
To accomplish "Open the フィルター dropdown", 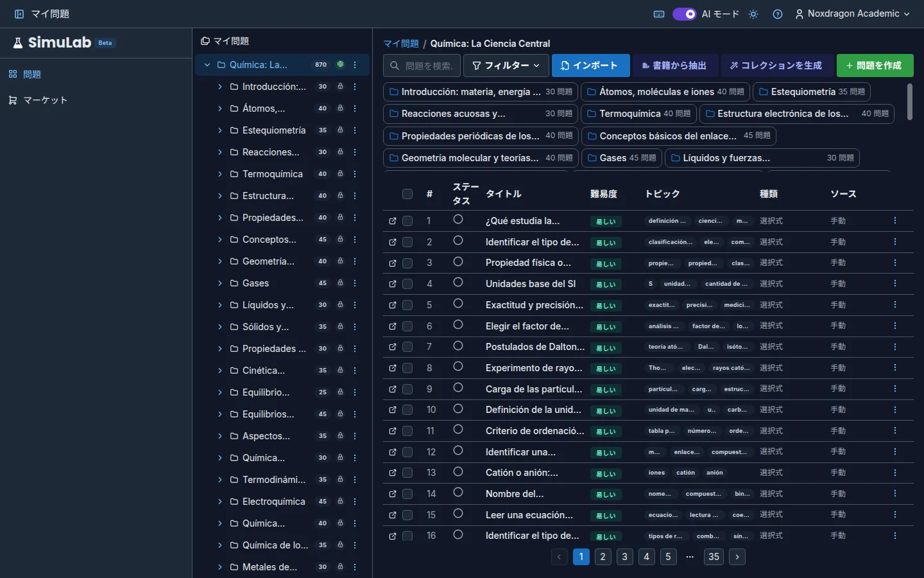I will point(506,66).
